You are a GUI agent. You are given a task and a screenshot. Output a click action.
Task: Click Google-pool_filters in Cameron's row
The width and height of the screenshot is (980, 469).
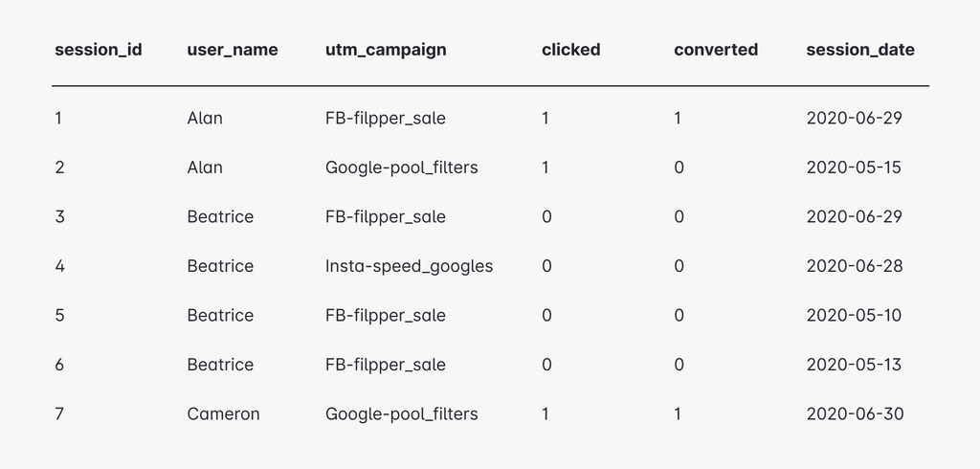pyautogui.click(x=401, y=414)
